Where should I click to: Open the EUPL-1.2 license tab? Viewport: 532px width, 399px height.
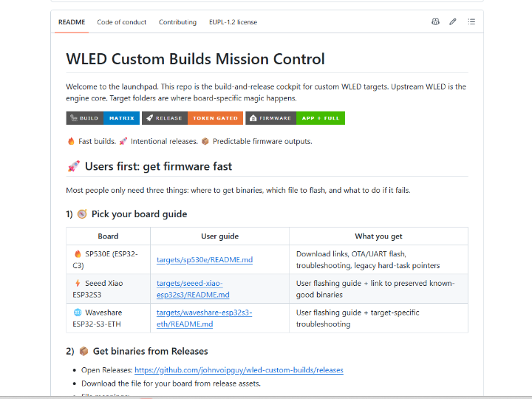tap(233, 22)
